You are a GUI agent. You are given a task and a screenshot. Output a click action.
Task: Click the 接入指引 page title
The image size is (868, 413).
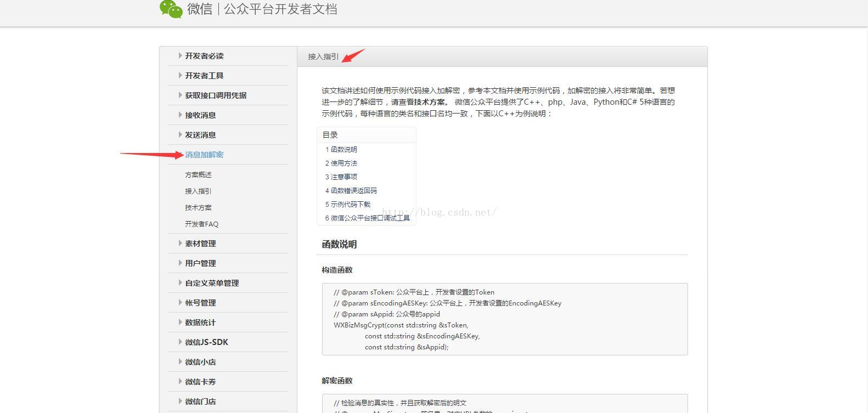pos(323,56)
